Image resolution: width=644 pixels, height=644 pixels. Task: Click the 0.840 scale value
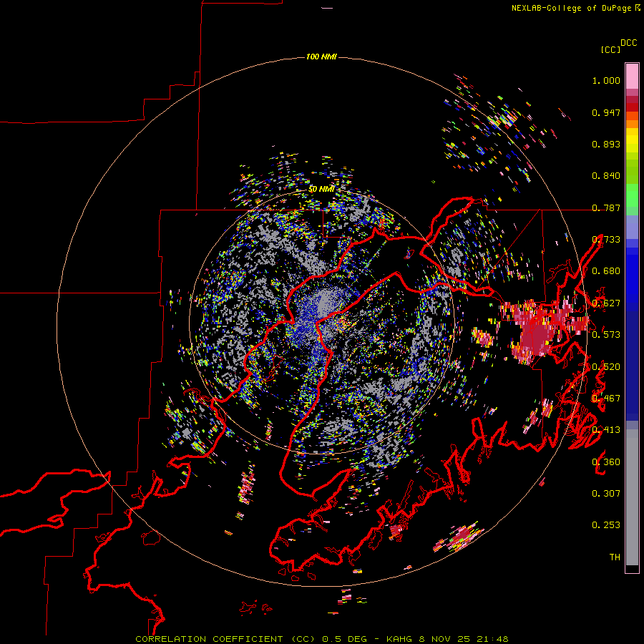click(x=606, y=176)
